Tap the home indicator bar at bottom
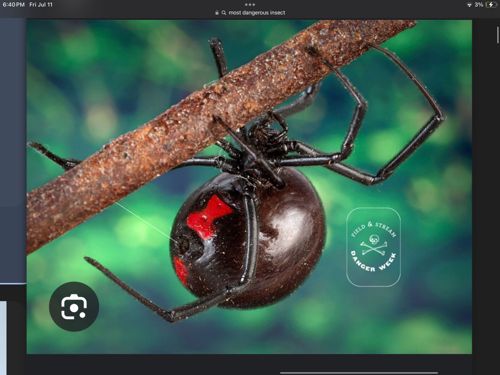 point(359,373)
